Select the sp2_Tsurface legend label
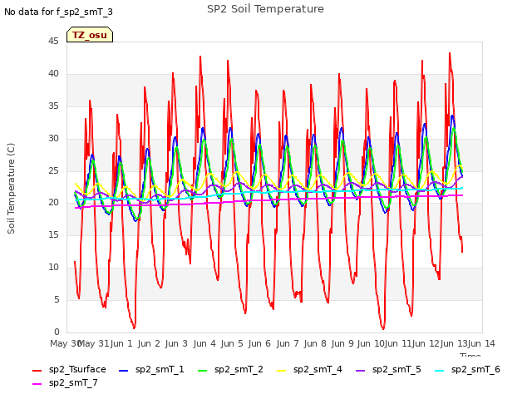This screenshot has height=399, width=532. [x=77, y=369]
